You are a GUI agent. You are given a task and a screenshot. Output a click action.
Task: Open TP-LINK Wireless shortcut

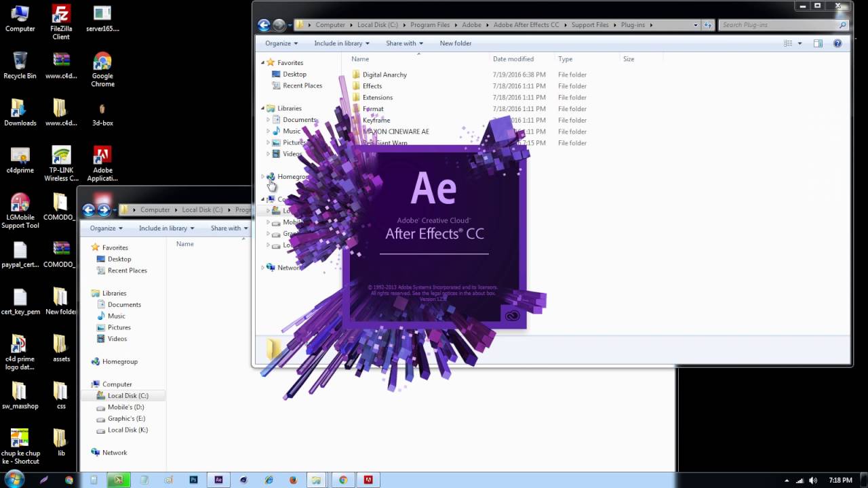pyautogui.click(x=61, y=164)
